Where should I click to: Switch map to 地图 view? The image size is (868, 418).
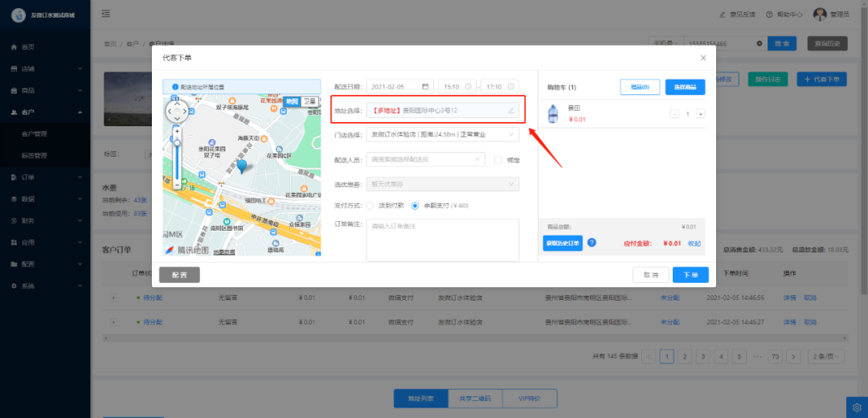pyautogui.click(x=291, y=101)
